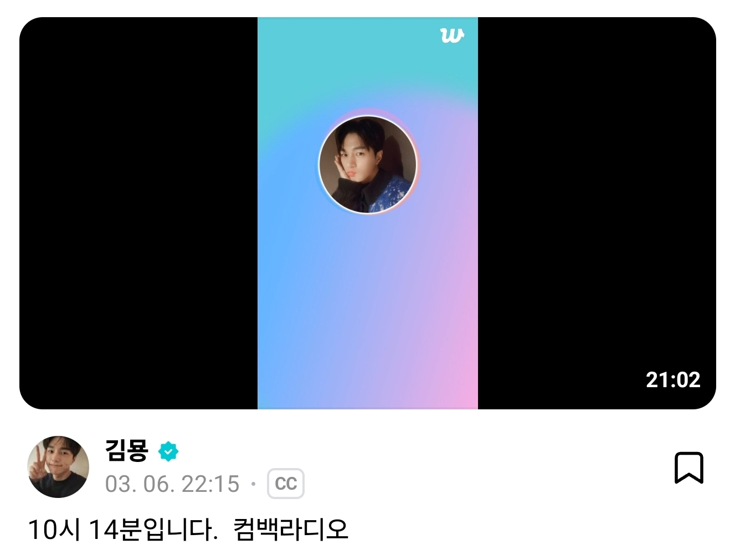Click the dot separator before the CC badge
735x560 pixels.
(253, 484)
